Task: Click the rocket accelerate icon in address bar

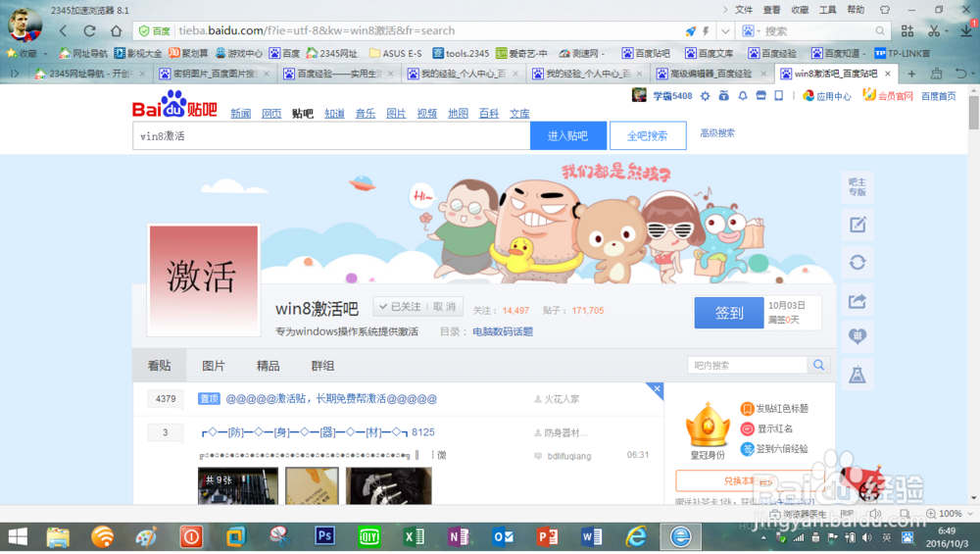Action: [691, 30]
